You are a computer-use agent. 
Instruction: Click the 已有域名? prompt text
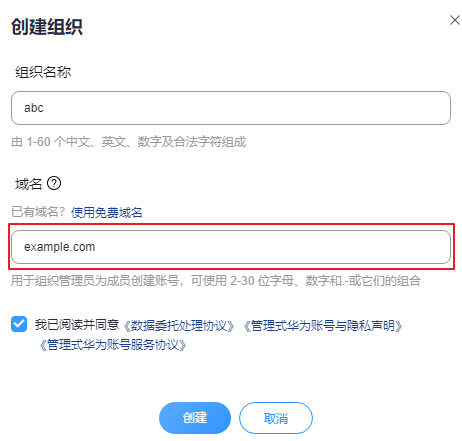(38, 212)
